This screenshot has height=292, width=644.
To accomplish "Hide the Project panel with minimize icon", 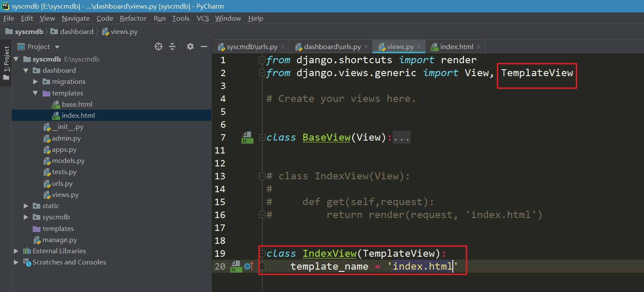I will (x=204, y=46).
